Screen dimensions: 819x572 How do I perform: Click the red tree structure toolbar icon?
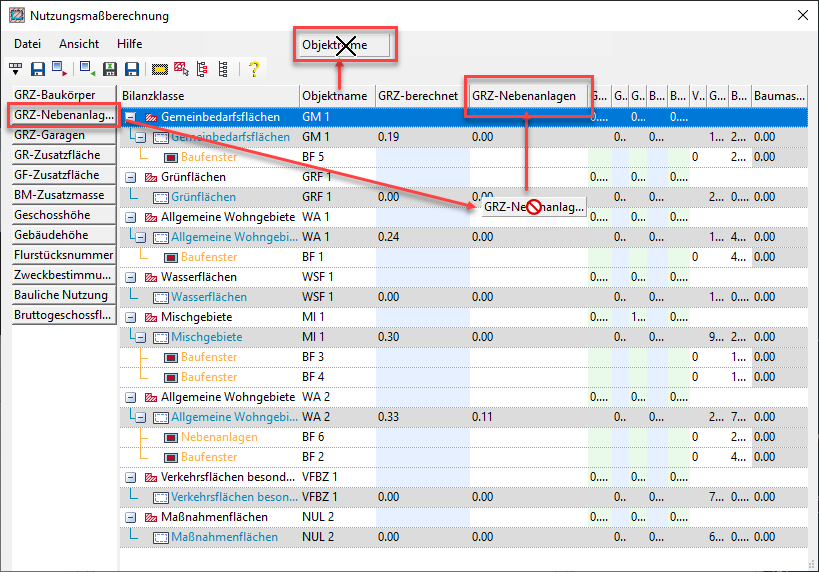pos(202,69)
